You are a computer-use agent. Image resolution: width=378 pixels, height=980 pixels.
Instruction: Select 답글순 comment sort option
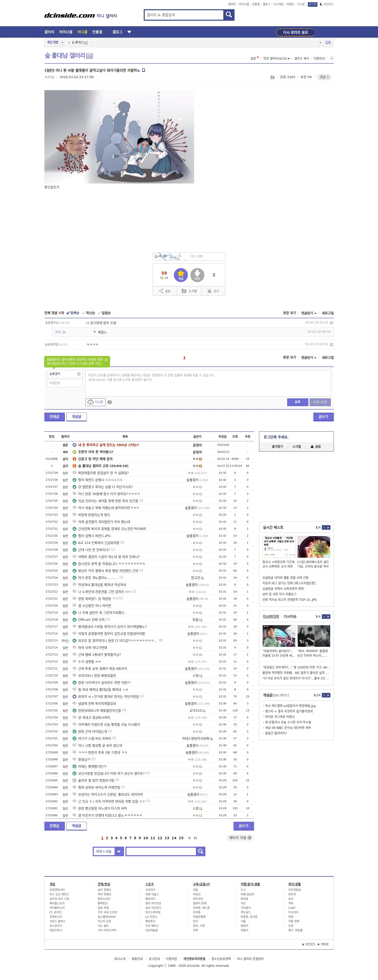click(x=104, y=313)
